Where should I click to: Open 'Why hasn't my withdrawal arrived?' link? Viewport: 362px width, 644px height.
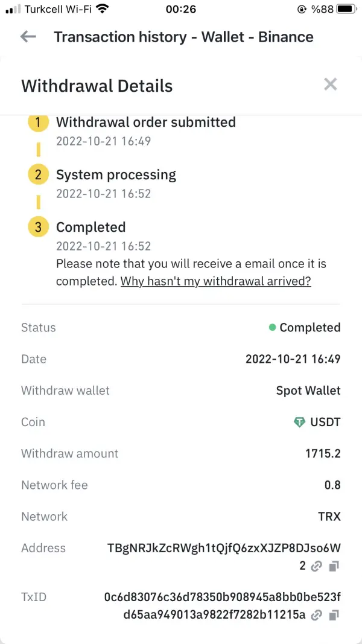pyautogui.click(x=215, y=281)
